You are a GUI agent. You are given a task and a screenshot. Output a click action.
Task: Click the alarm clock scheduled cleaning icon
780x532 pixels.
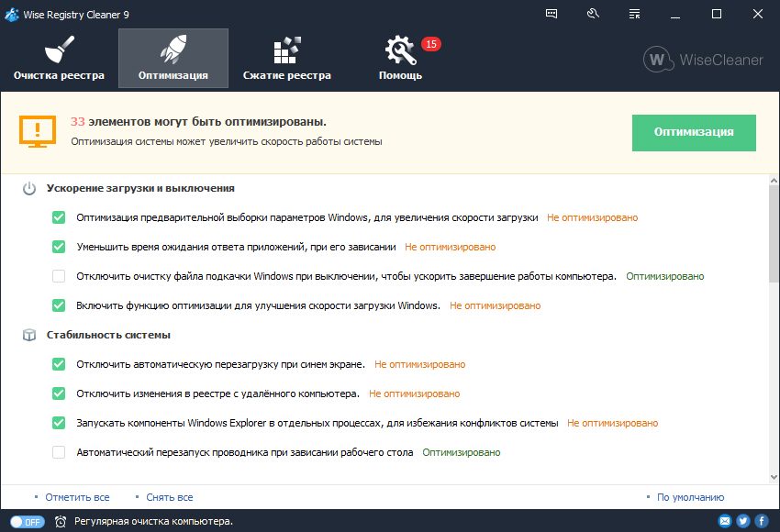click(61, 521)
